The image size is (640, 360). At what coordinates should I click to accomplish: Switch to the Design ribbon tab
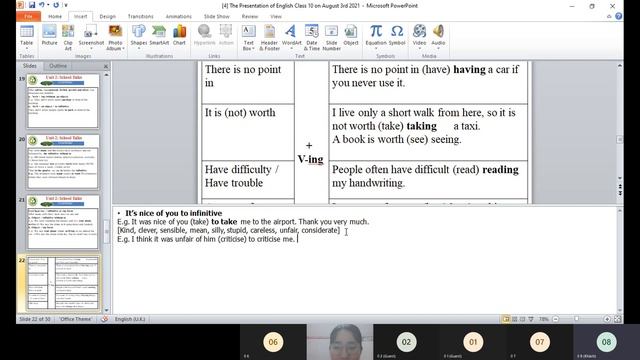[107, 16]
